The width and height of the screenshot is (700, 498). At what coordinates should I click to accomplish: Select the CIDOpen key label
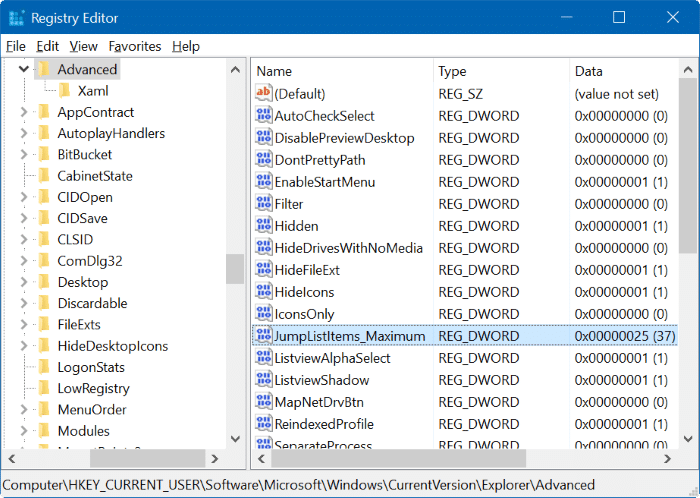[x=85, y=197]
